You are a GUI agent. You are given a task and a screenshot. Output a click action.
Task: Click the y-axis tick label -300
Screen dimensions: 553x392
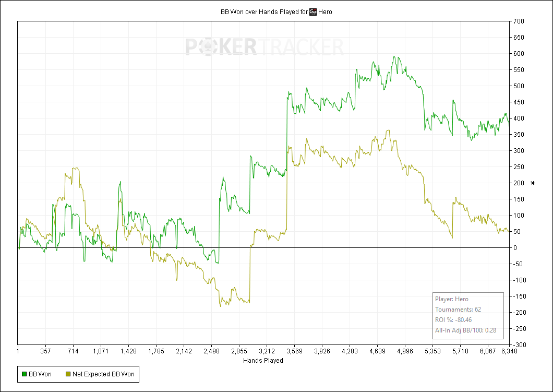[x=520, y=345]
